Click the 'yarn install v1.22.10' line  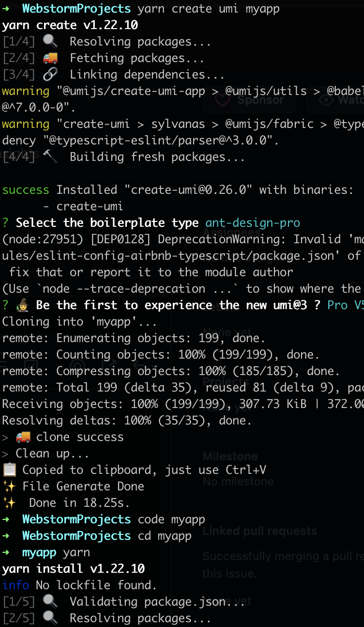(74, 569)
